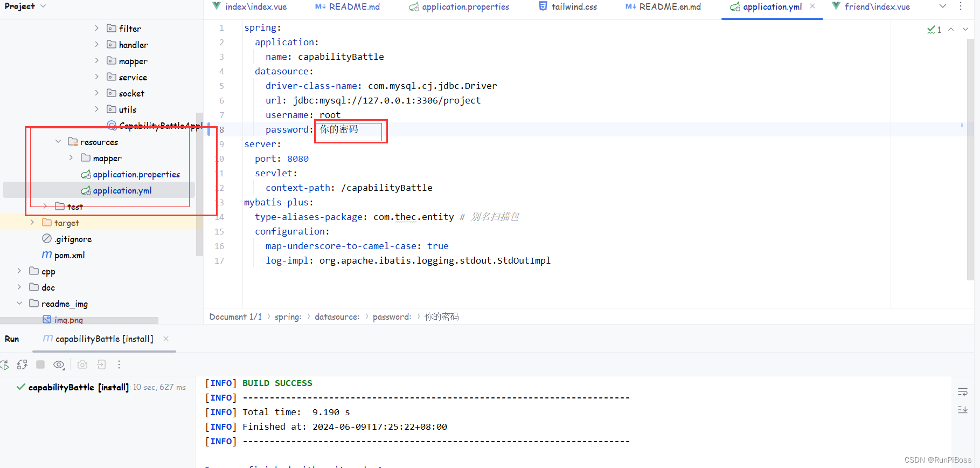
Task: Place cursor in the password value
Action: coord(339,129)
